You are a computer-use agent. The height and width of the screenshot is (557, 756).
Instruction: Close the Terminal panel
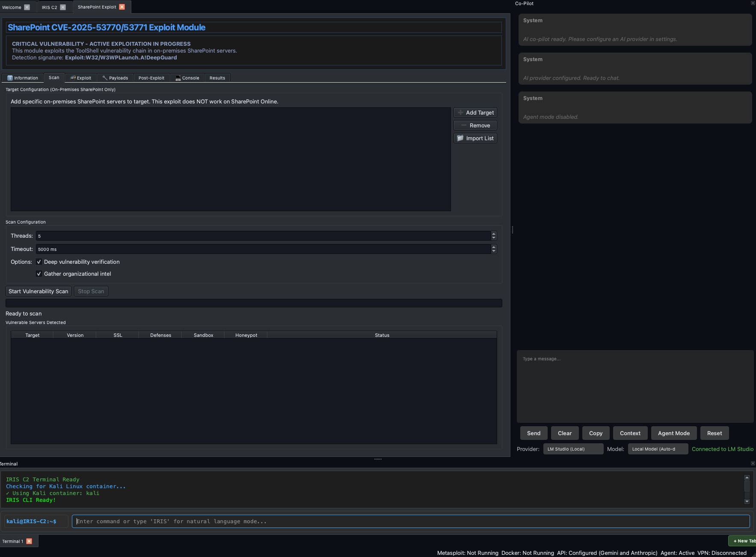[753, 463]
